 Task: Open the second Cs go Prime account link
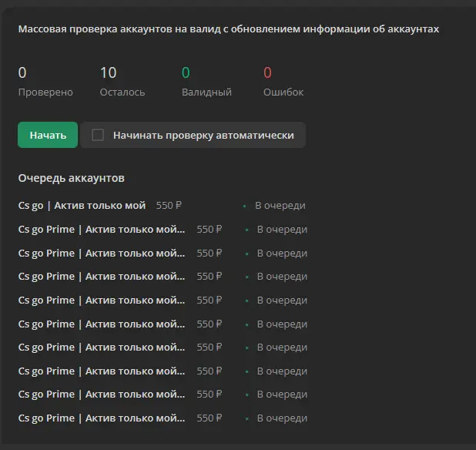coord(102,254)
